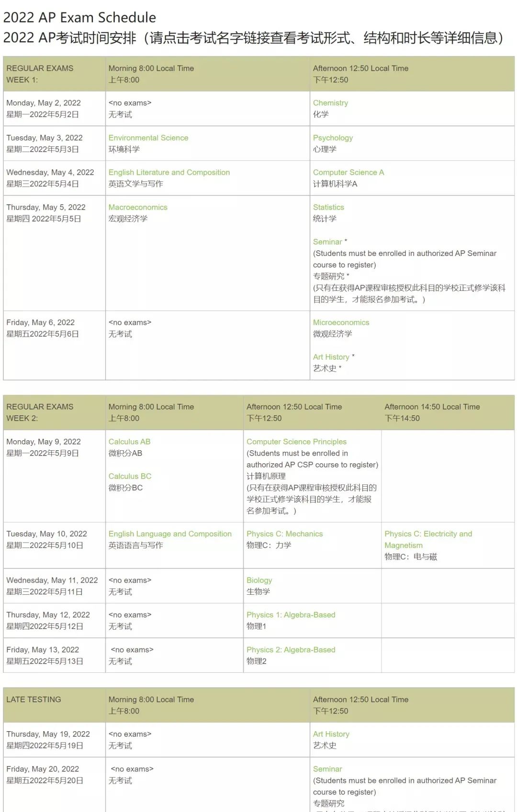
Task: Open the Calculus AB link
Action: [x=129, y=442]
